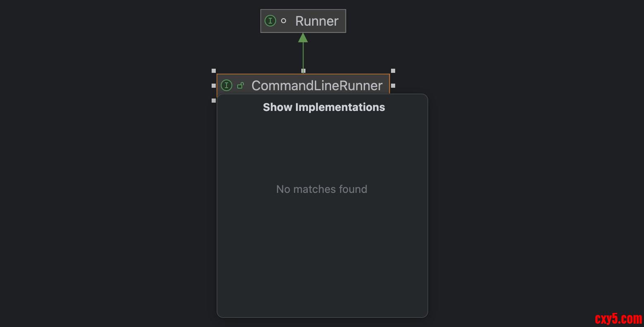Click the green inheritance arrowhead below Runner
644x327 pixels.
tap(303, 38)
